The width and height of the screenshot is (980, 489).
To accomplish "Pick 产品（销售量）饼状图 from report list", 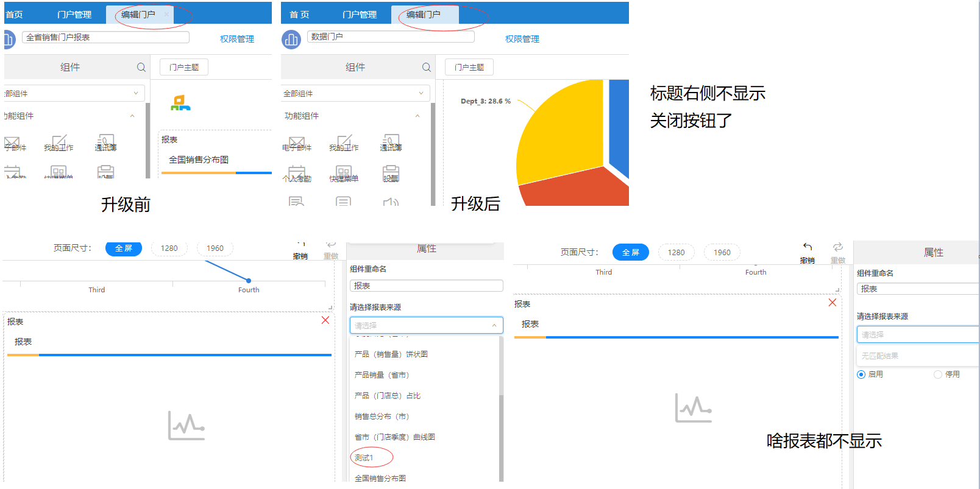I will point(391,354).
